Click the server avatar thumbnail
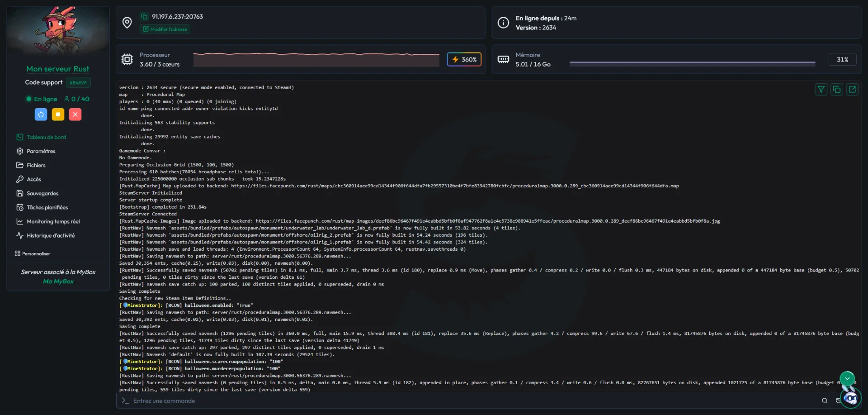 (x=58, y=31)
